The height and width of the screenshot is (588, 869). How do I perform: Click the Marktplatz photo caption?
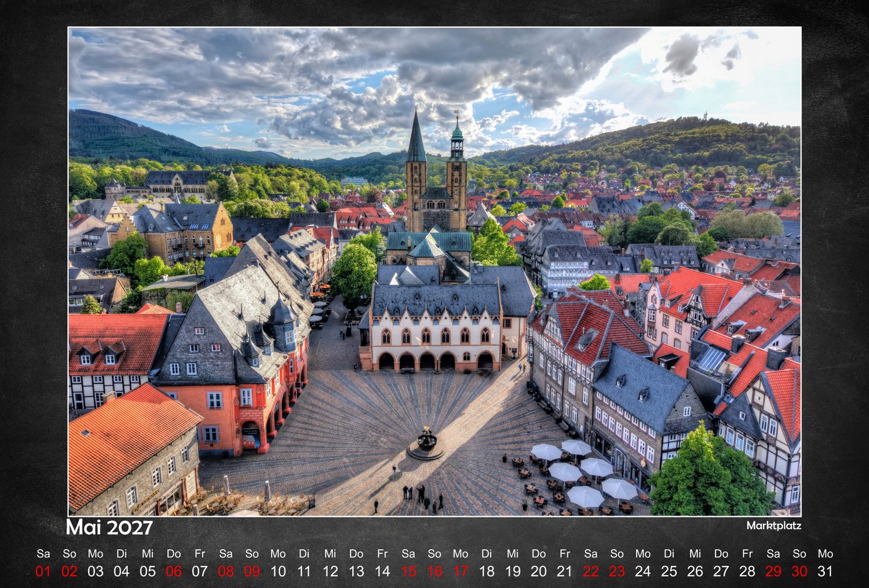773,525
